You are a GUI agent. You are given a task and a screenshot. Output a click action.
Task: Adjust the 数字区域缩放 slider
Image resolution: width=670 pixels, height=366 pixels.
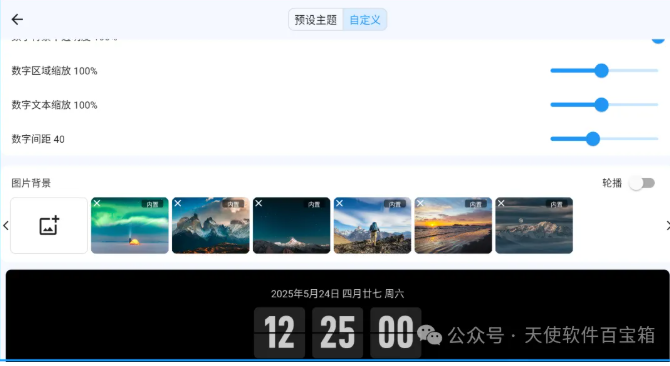click(604, 70)
